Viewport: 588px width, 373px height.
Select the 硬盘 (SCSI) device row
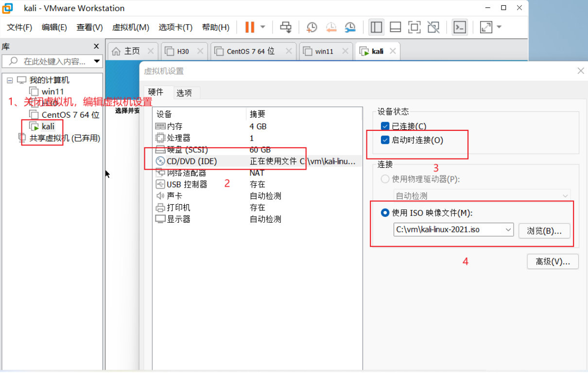coord(257,150)
